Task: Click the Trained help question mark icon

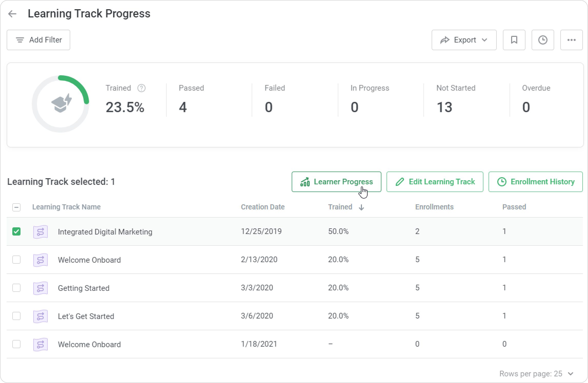Action: [x=141, y=88]
